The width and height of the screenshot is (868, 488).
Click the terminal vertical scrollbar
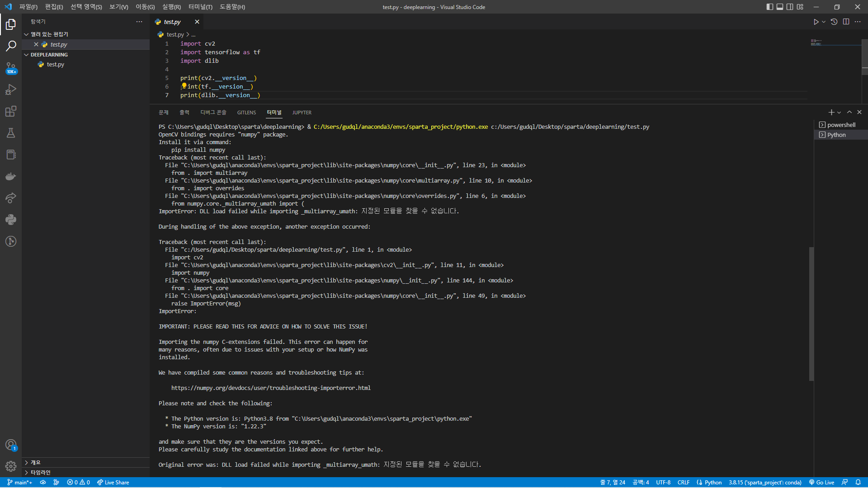point(811,314)
